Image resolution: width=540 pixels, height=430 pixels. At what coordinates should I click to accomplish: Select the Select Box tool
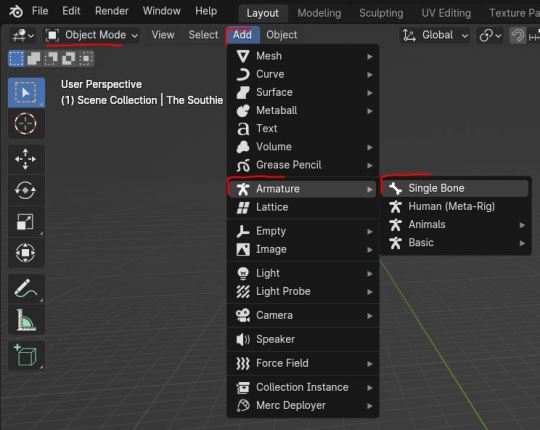(26, 93)
